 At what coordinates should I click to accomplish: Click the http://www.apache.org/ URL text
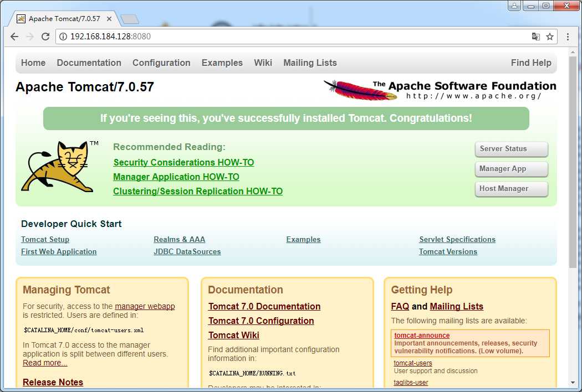[473, 96]
